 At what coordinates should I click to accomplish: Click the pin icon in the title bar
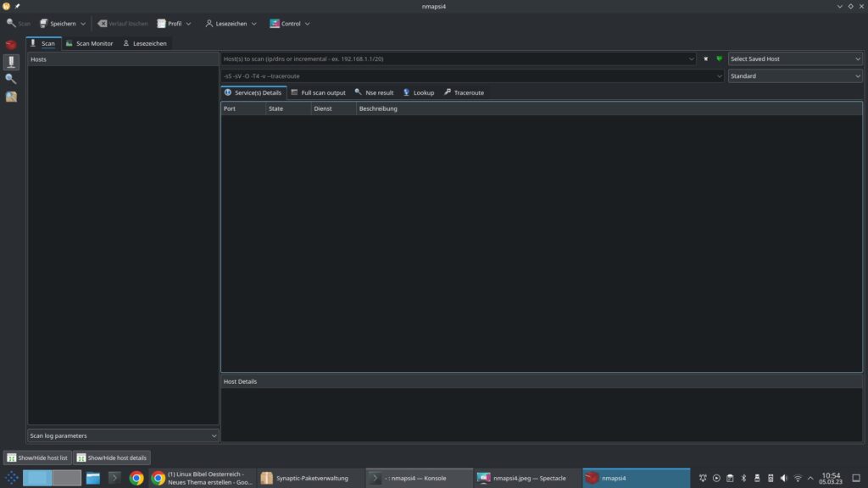[17, 6]
